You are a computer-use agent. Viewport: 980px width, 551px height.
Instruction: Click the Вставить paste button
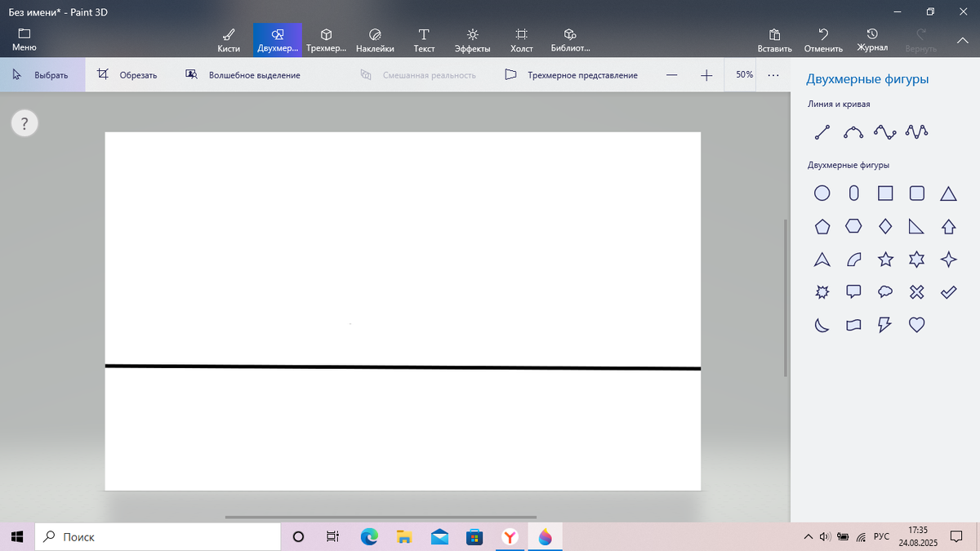(774, 40)
